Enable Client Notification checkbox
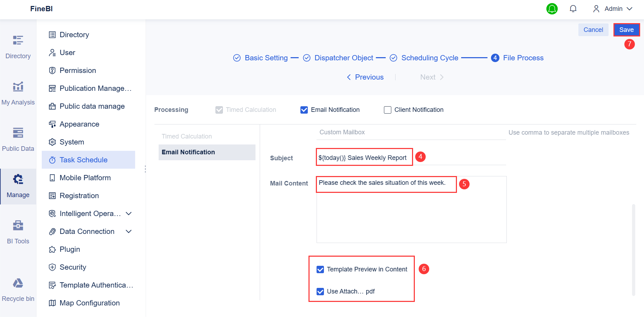 [x=387, y=110]
